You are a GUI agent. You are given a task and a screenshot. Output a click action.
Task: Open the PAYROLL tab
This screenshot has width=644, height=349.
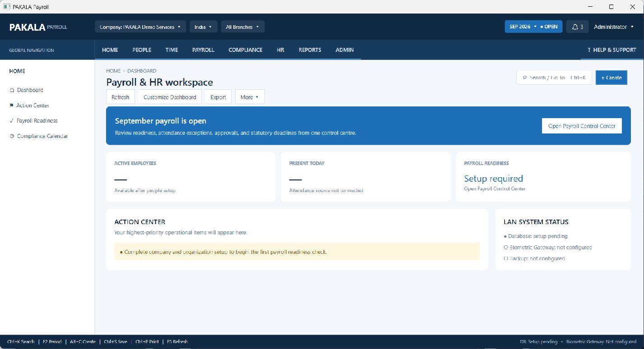(203, 50)
